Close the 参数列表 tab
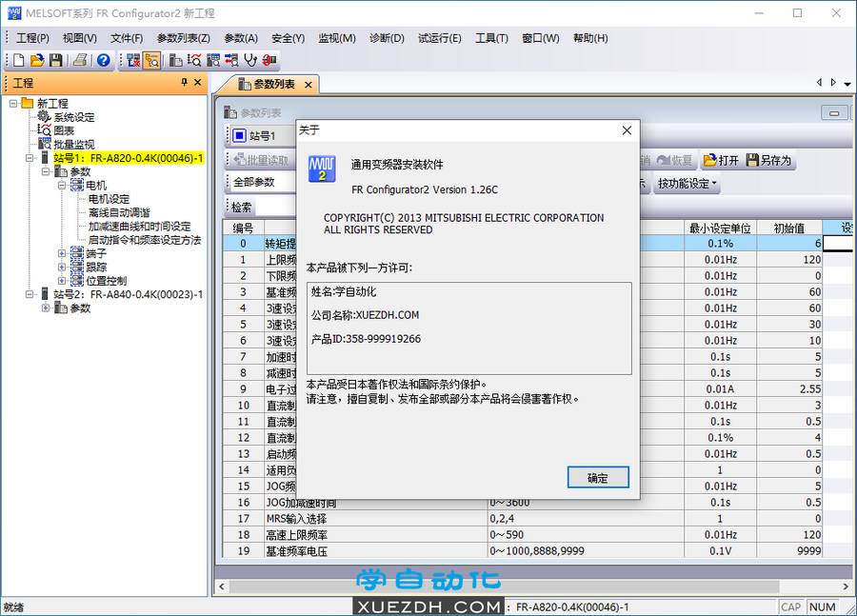 (x=309, y=85)
